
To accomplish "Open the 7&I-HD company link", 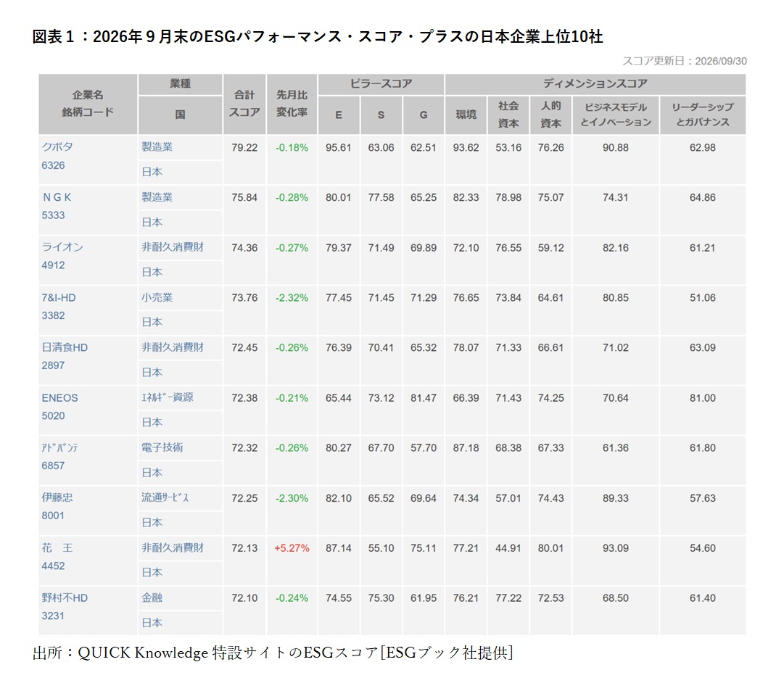I will [59, 297].
